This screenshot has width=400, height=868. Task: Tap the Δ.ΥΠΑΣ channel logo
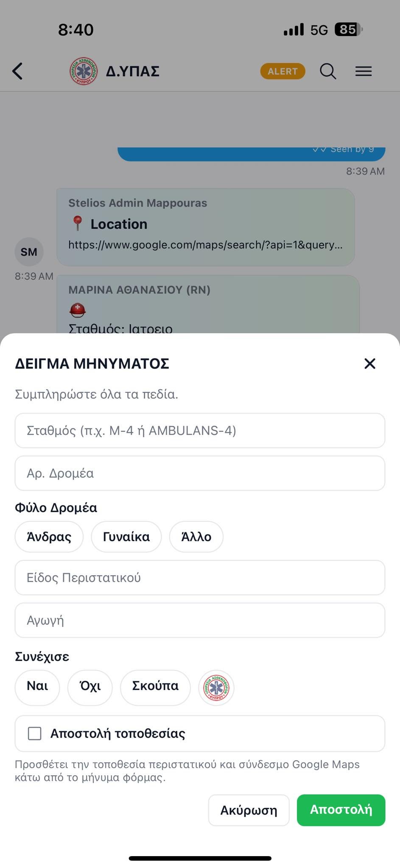84,71
